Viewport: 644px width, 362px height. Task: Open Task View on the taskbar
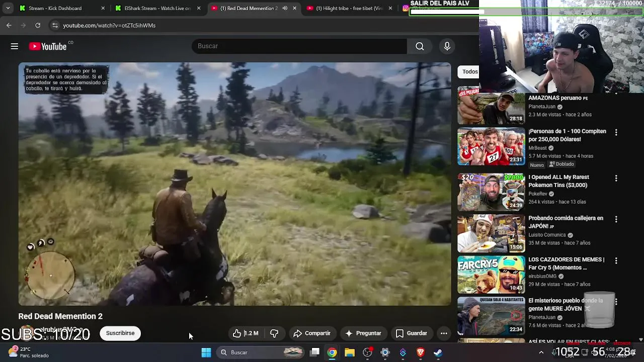point(314,352)
